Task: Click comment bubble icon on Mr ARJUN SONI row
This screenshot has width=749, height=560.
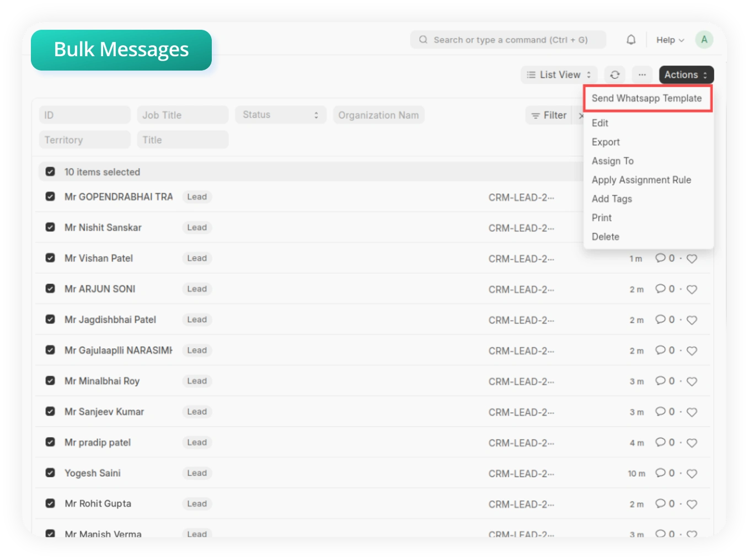Action: [x=660, y=289]
